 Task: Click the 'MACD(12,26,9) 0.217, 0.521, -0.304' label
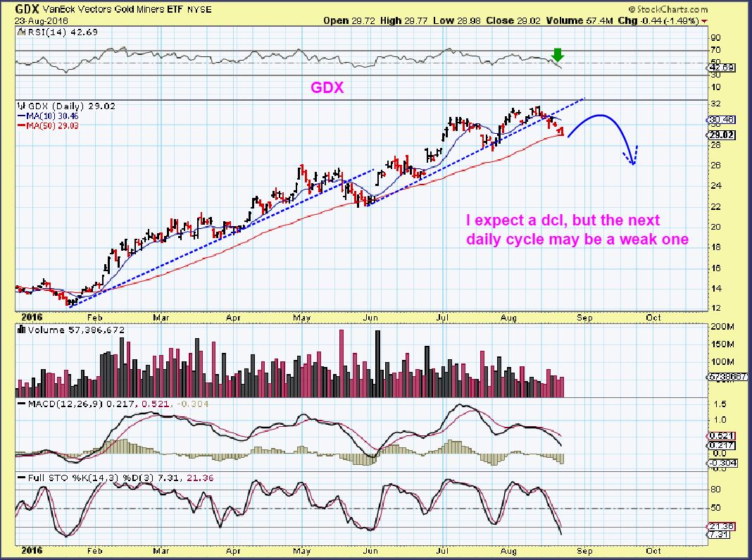pyautogui.click(x=118, y=404)
